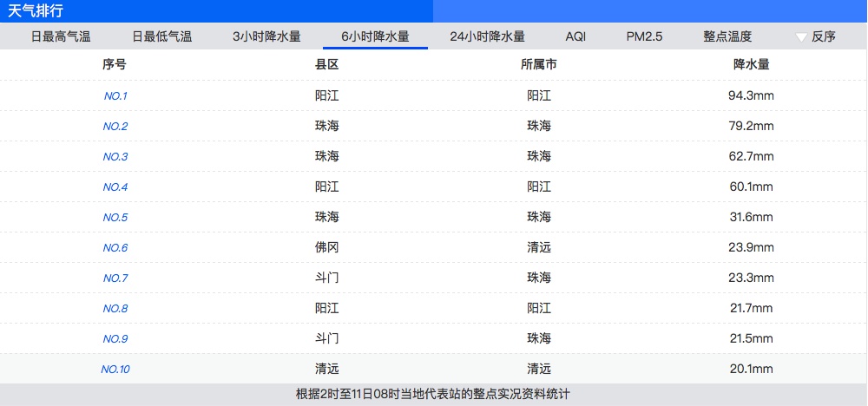Select rank NO.2
868x406 pixels.
pos(115,127)
